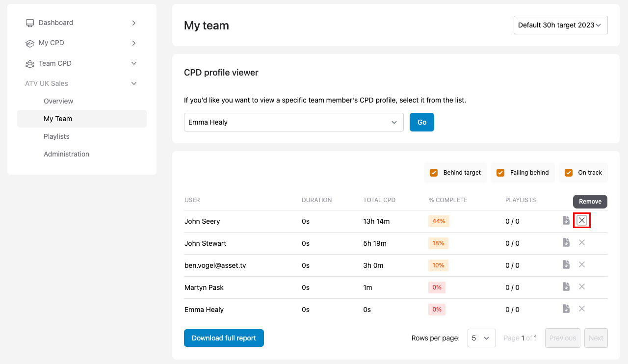Collapse the ATV UK Sales section
This screenshot has width=628, height=364.
tap(133, 83)
